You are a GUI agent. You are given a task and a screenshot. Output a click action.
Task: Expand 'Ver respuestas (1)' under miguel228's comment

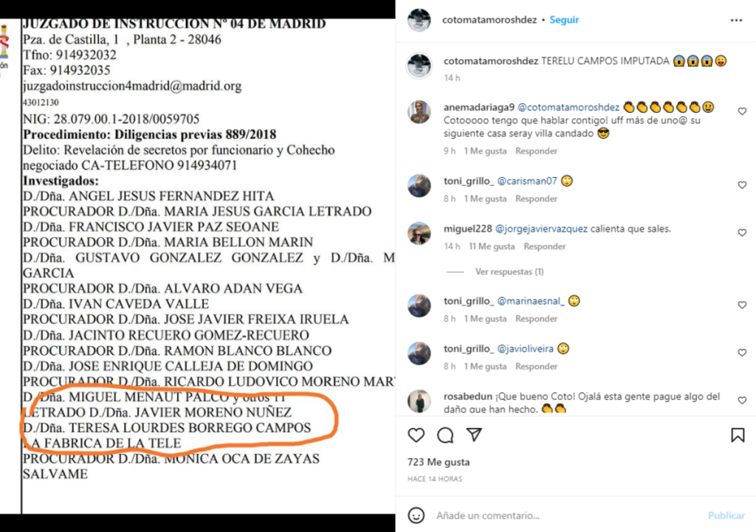tap(509, 272)
